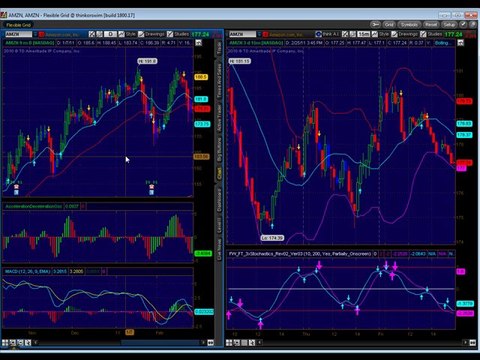Select the Chart vertical sidebar tab
The height and width of the screenshot is (360, 480).
pos(219,174)
